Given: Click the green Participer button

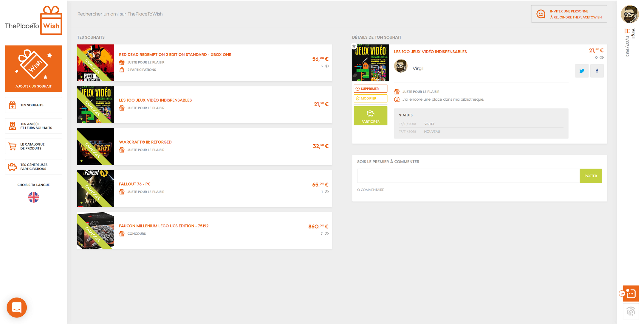Looking at the screenshot, I should [371, 116].
